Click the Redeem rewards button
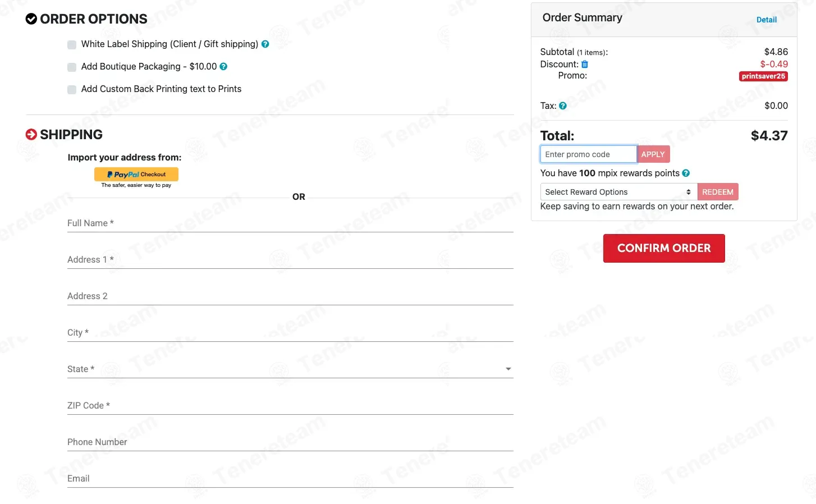Screen dimensions: 816x504 [x=717, y=192]
